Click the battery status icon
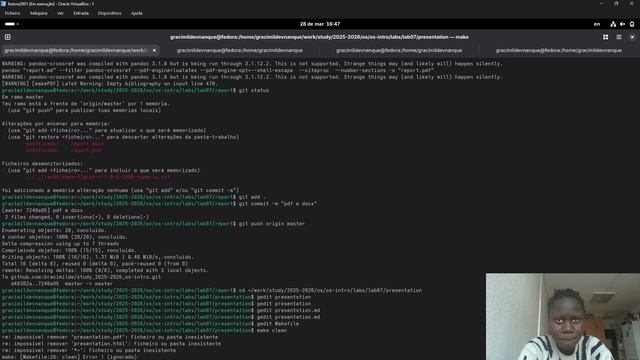 [x=632, y=24]
